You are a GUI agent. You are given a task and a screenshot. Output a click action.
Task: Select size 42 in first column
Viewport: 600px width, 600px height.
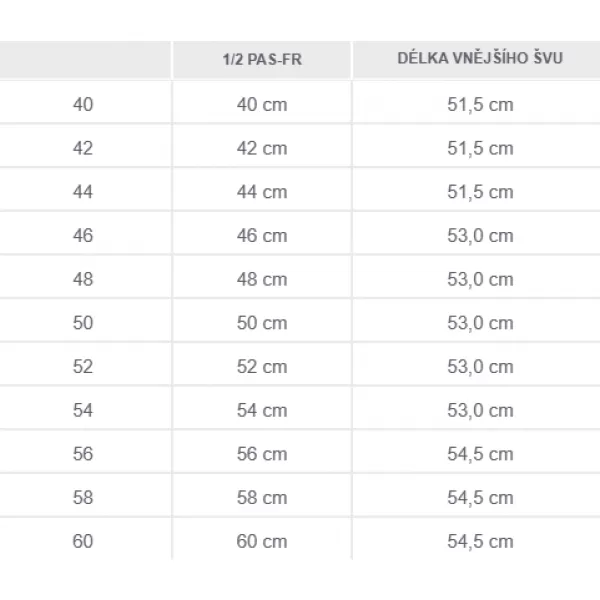click(x=83, y=148)
